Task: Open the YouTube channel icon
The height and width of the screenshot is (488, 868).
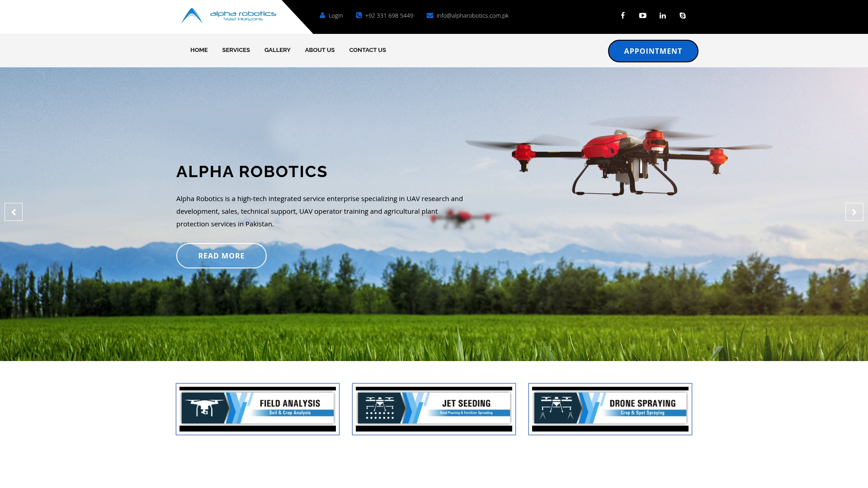Action: (x=642, y=15)
